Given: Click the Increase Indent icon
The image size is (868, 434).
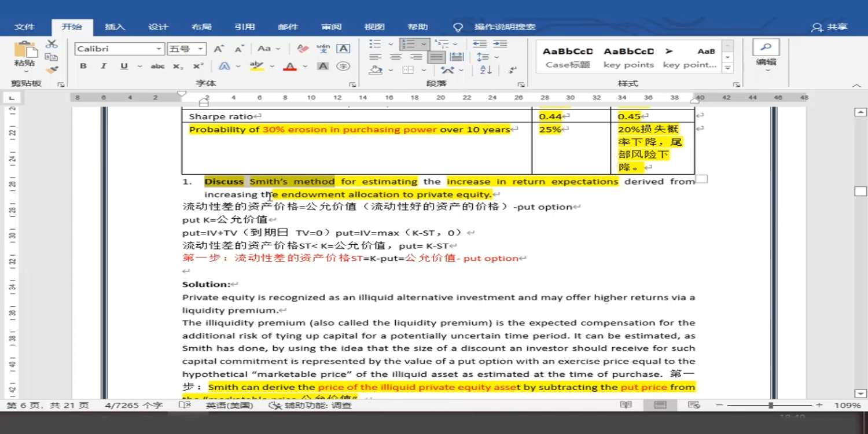Looking at the screenshot, I should click(x=500, y=44).
